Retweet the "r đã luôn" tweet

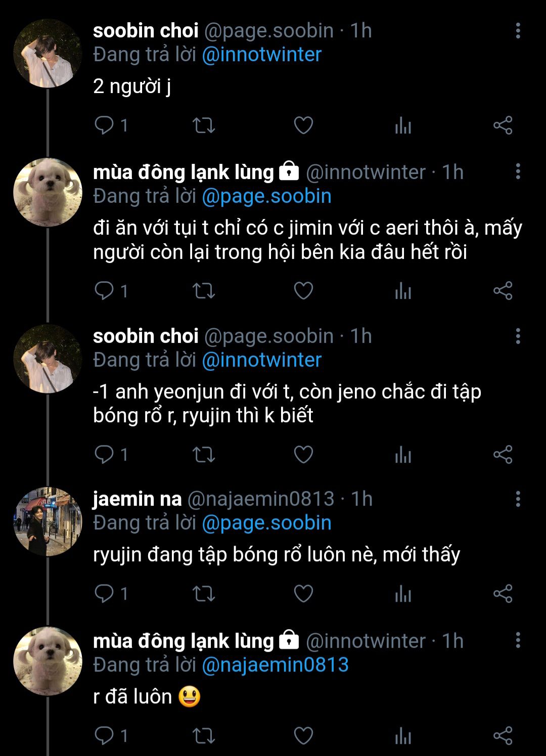tap(204, 736)
